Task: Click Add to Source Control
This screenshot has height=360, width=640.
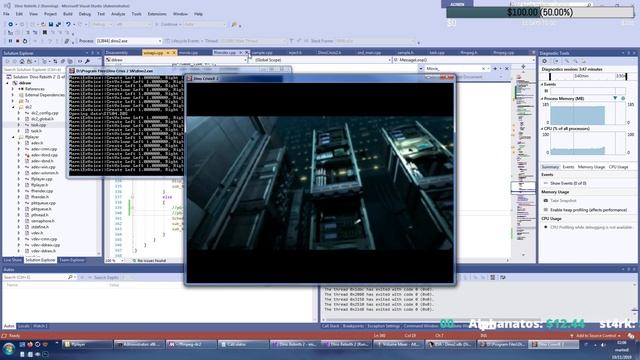Action: click(596, 336)
